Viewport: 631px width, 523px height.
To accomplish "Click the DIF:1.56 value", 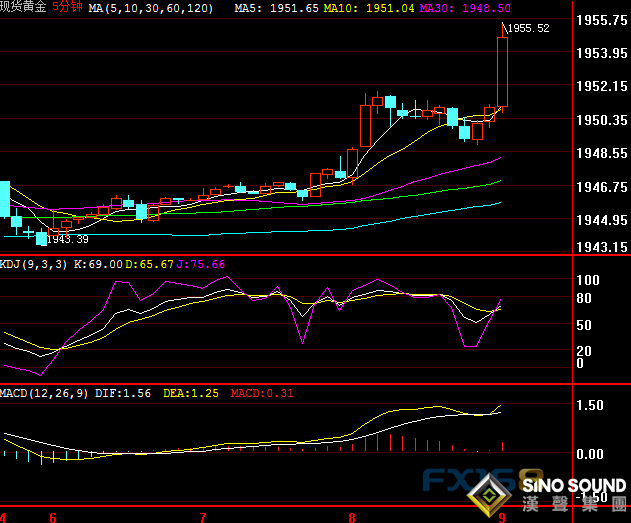I will point(124,393).
